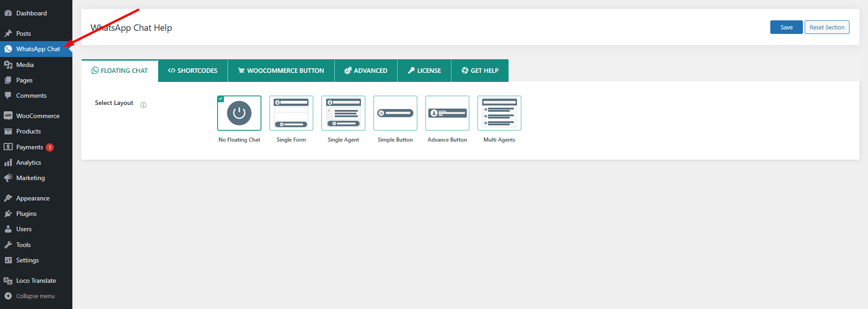
Task: Click the Products archive icon
Action: coord(8,131)
